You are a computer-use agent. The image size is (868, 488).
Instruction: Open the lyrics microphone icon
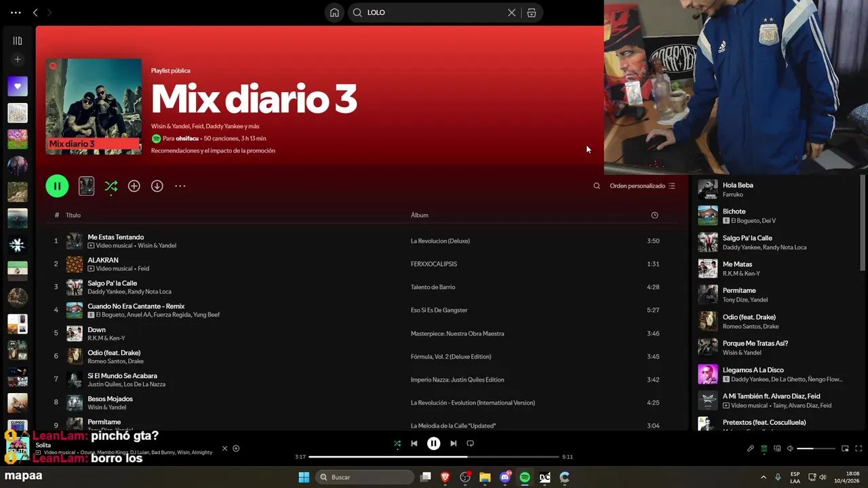click(751, 449)
